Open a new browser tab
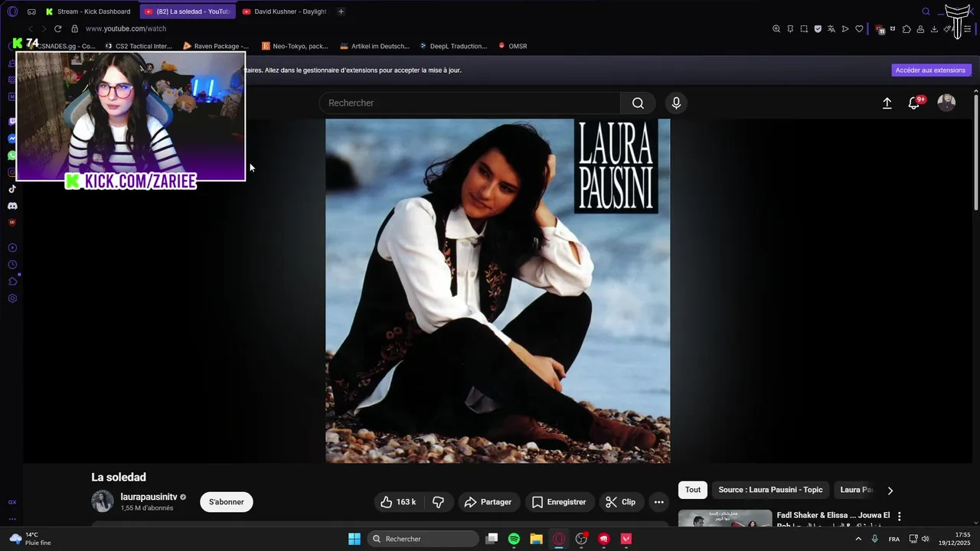The height and width of the screenshot is (551, 980). tap(341, 11)
